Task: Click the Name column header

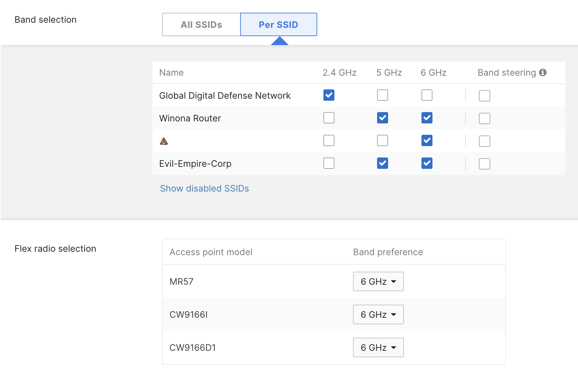Action: pyautogui.click(x=171, y=73)
